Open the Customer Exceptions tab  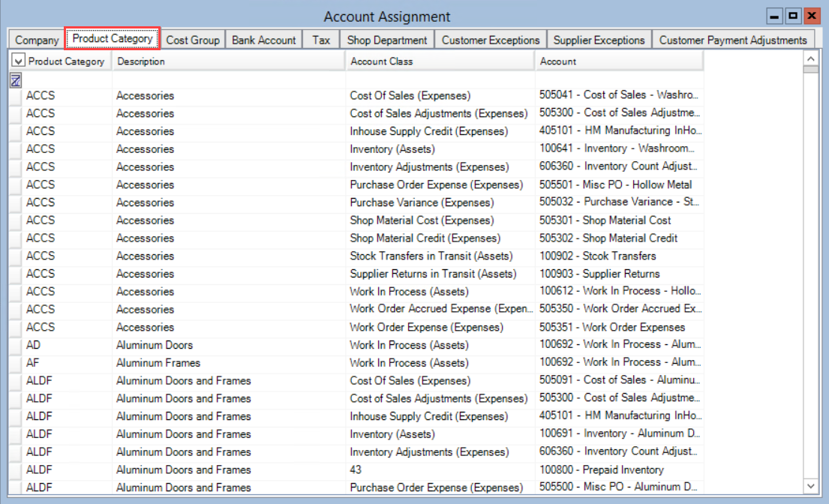491,40
